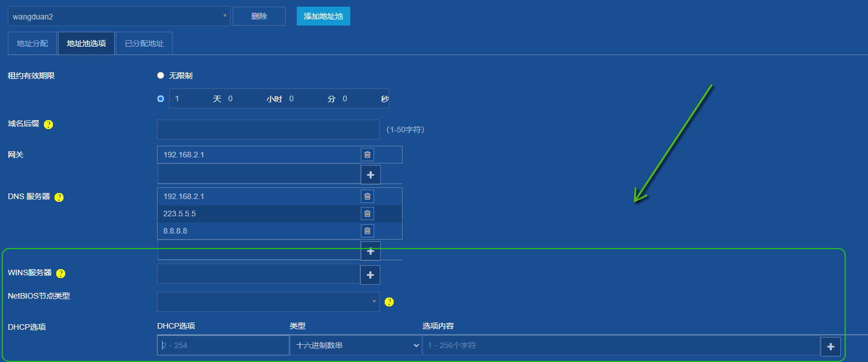
Task: Switch to the 地址分配 tab
Action: pos(32,43)
